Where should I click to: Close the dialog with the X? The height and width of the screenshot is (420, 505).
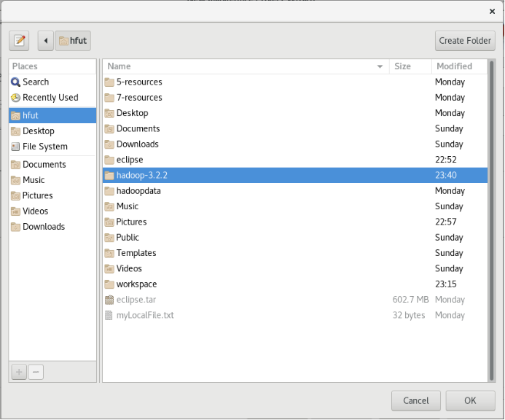point(492,11)
